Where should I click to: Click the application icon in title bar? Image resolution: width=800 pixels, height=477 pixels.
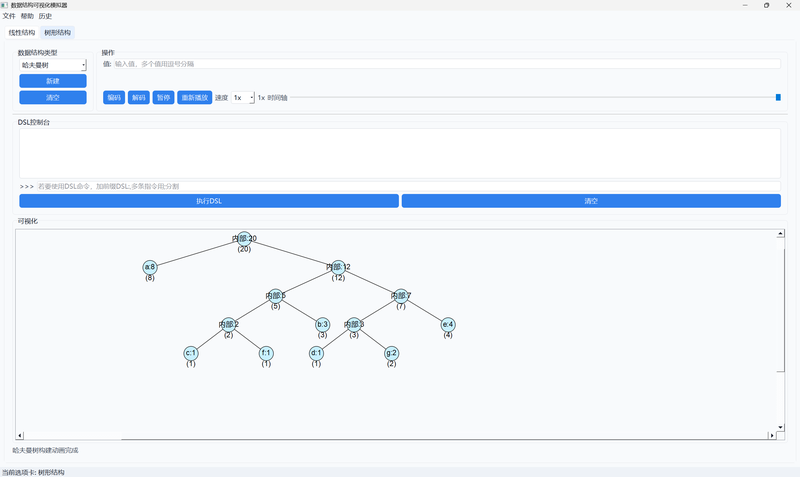(5, 5)
